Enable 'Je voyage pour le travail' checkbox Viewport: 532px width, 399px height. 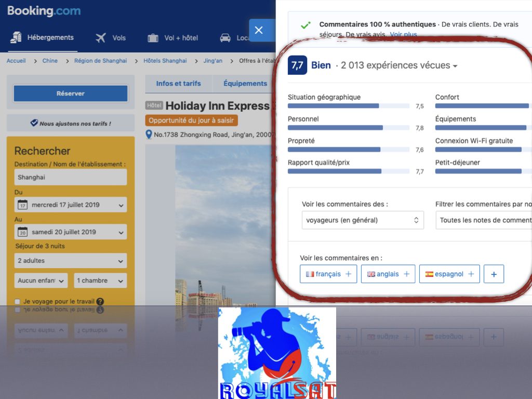coord(18,301)
